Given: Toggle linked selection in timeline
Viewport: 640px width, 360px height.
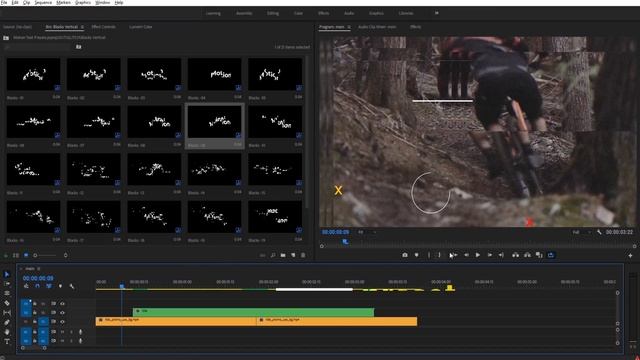Looking at the screenshot, I should pos(49,287).
